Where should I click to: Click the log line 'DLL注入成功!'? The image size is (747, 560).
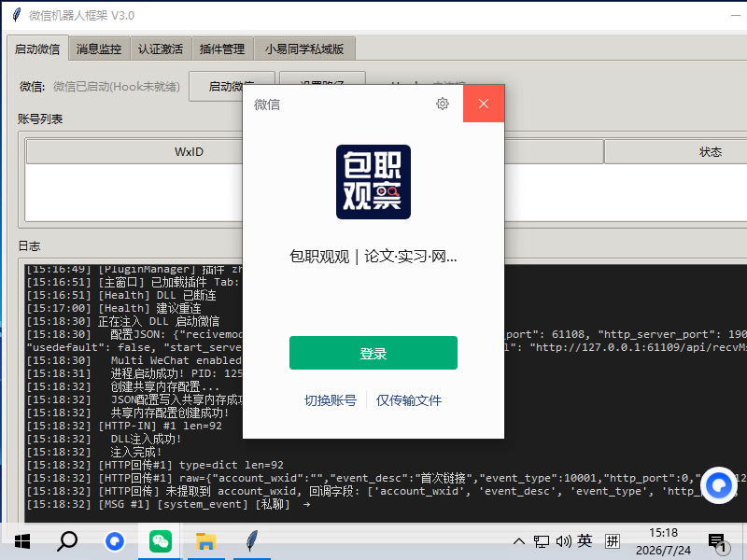click(x=104, y=439)
